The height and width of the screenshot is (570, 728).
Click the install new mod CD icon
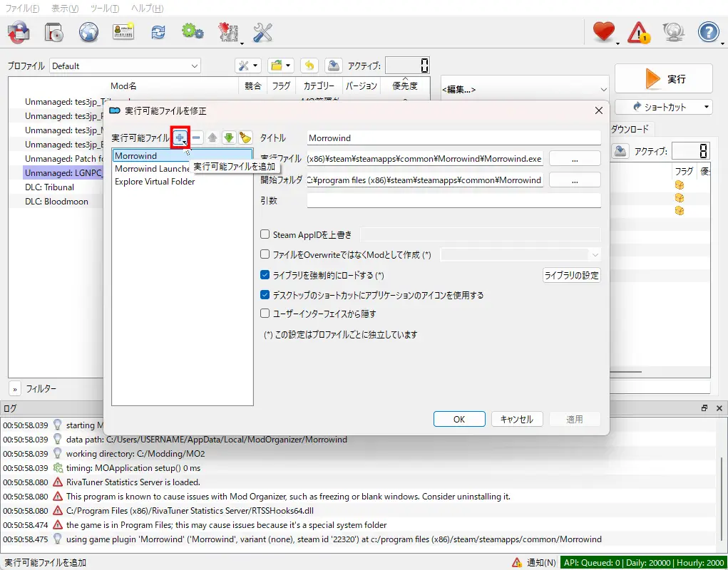[x=53, y=33]
